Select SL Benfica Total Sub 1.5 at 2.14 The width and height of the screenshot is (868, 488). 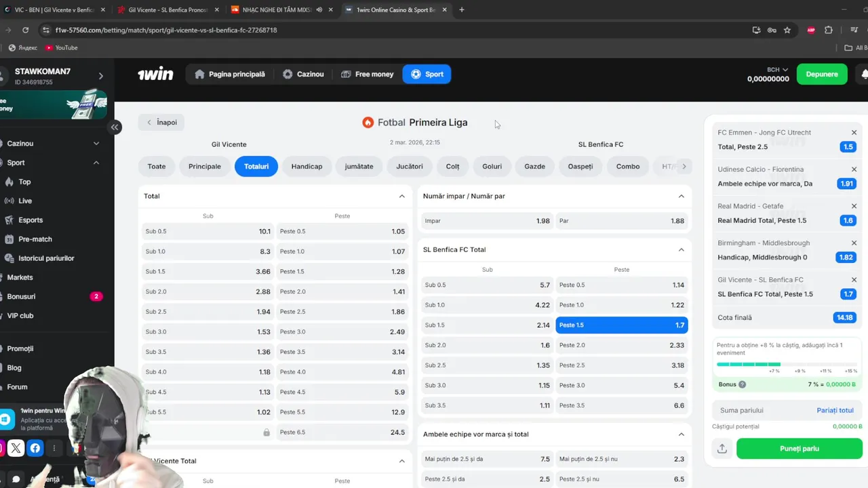[x=487, y=325]
